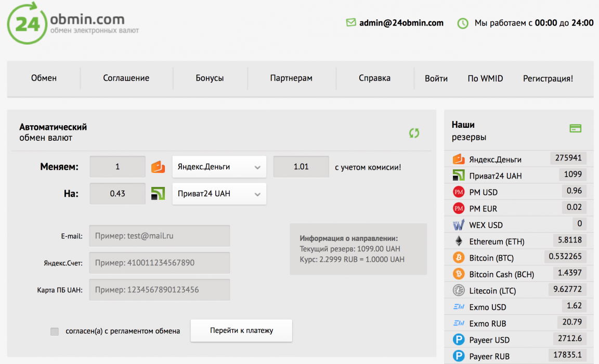This screenshot has height=364, width=599.
Task: Click the Bitcoin Cash (BCH) value 1.4397
Action: pyautogui.click(x=570, y=273)
